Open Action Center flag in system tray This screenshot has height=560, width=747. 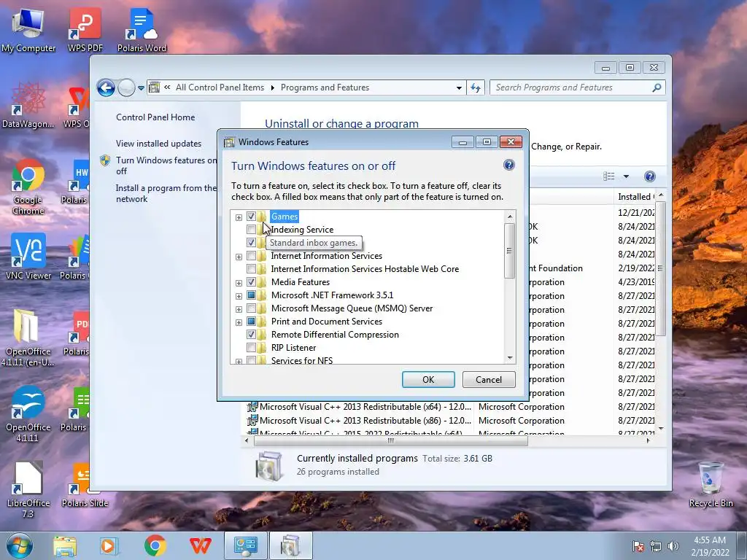coord(638,546)
